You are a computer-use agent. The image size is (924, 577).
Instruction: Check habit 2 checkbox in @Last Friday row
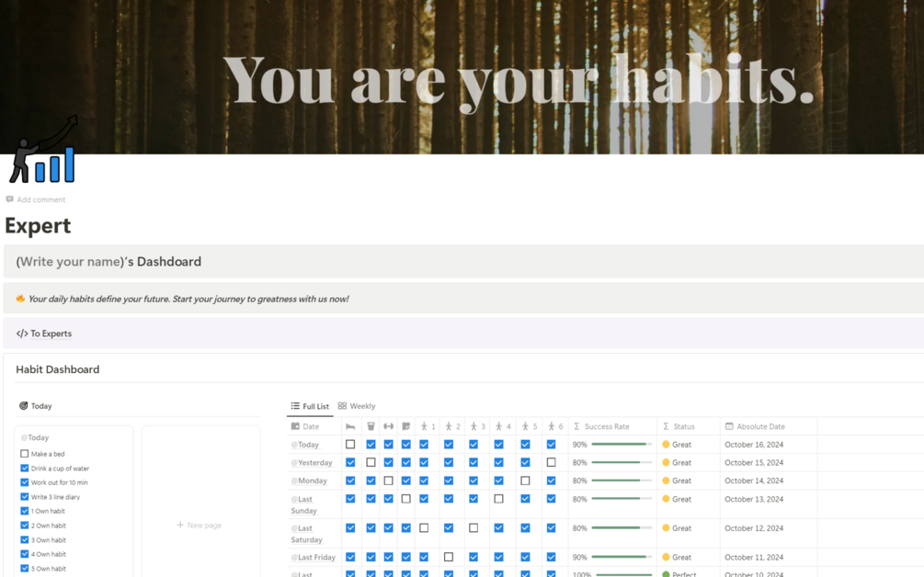point(449,557)
